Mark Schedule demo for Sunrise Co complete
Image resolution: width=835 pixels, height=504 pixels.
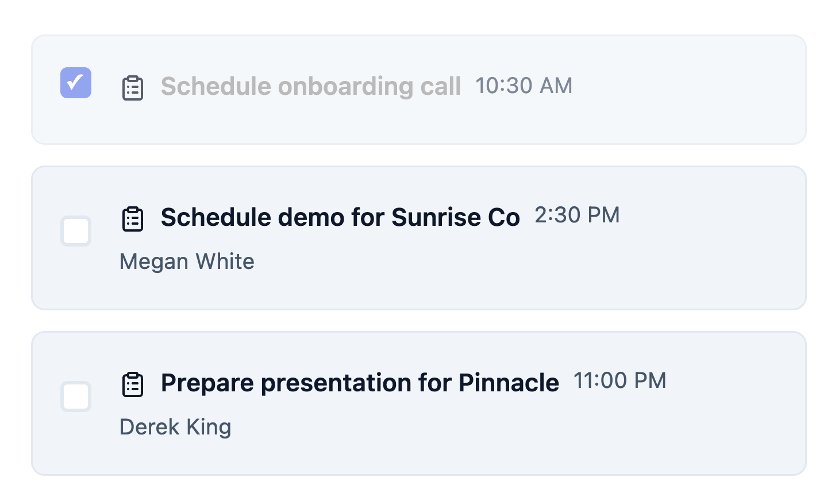tap(76, 231)
